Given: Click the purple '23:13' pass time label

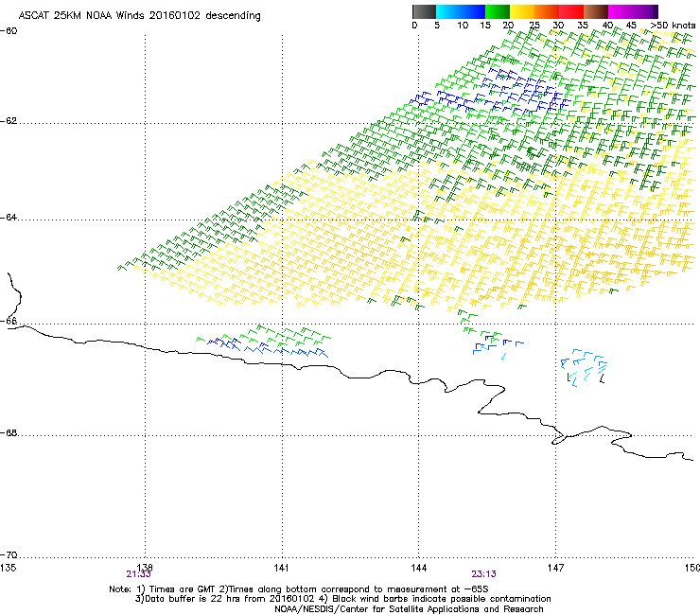Looking at the screenshot, I should (484, 574).
